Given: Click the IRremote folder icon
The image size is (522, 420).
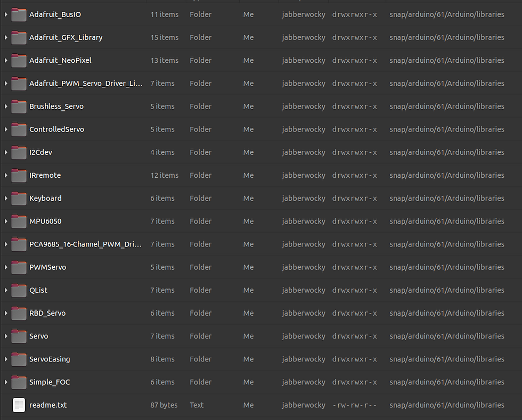Looking at the screenshot, I should pyautogui.click(x=19, y=175).
